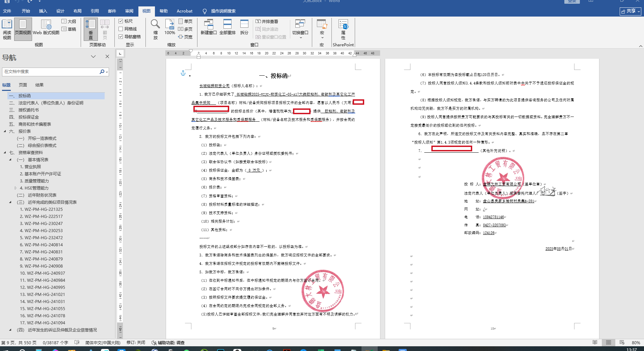Open navigation pane task options arrow
The height and width of the screenshot is (351, 644).
93,56
